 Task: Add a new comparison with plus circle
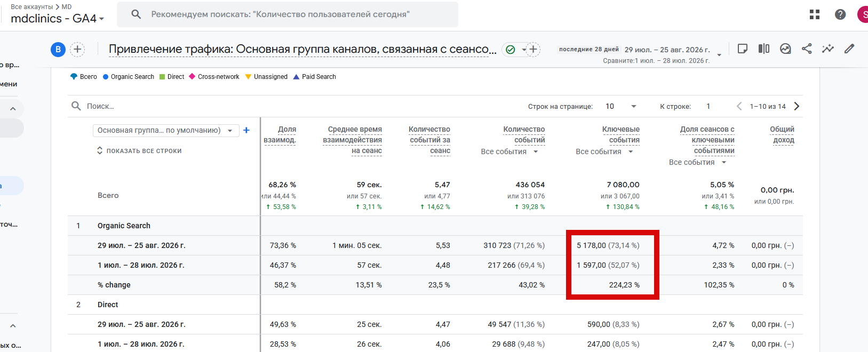(x=78, y=50)
